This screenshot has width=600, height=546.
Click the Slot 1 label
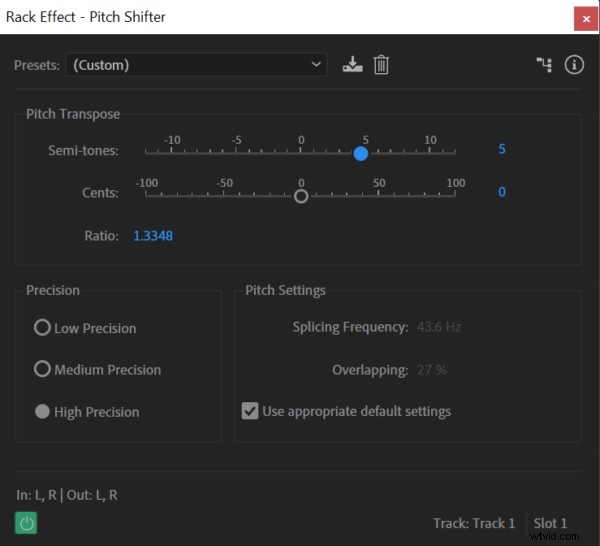click(550, 523)
